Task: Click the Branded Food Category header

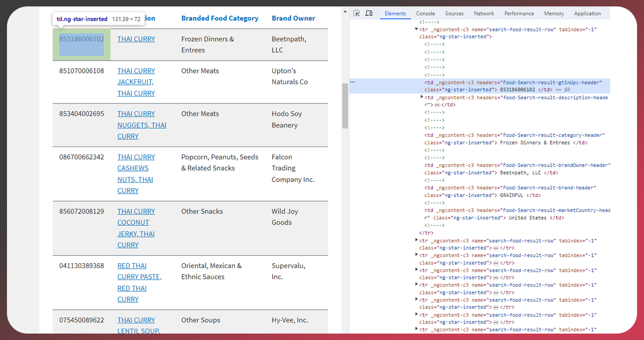Action: (220, 18)
